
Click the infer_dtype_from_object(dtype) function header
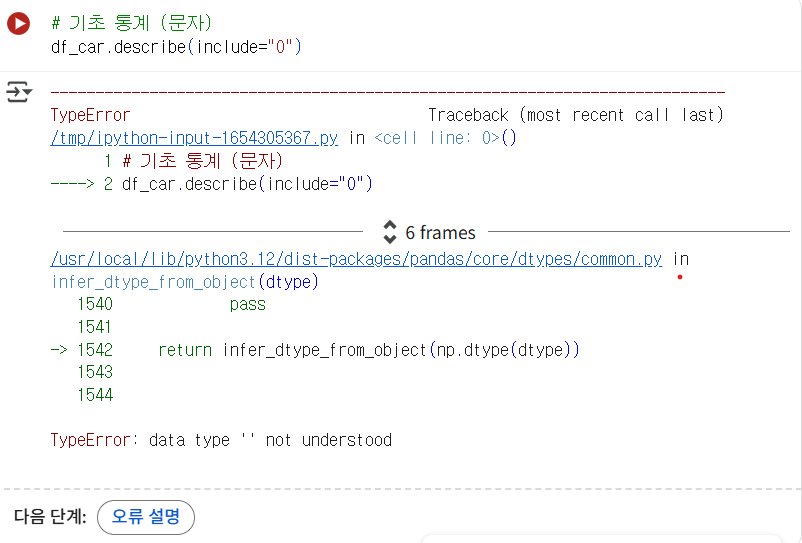tap(185, 282)
